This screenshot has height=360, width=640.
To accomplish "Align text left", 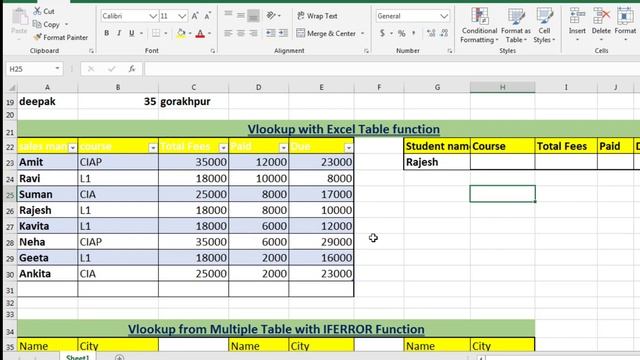I will 228,33.
